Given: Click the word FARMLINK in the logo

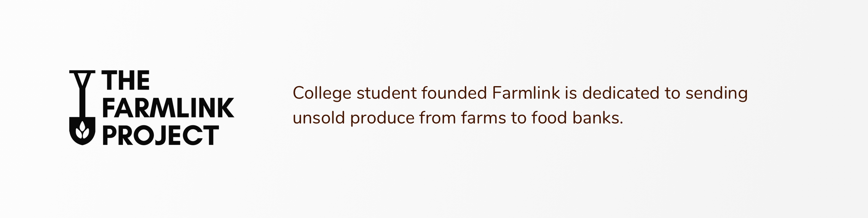Looking at the screenshot, I should click(168, 108).
